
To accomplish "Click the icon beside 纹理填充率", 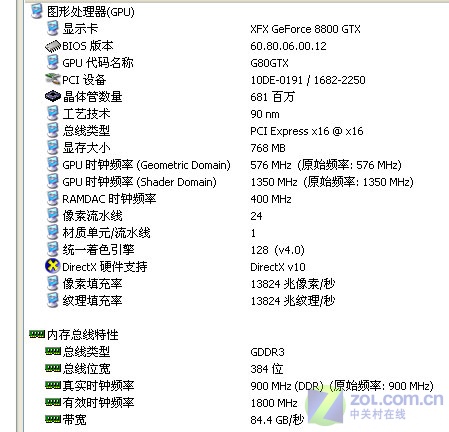I will pos(52,300).
